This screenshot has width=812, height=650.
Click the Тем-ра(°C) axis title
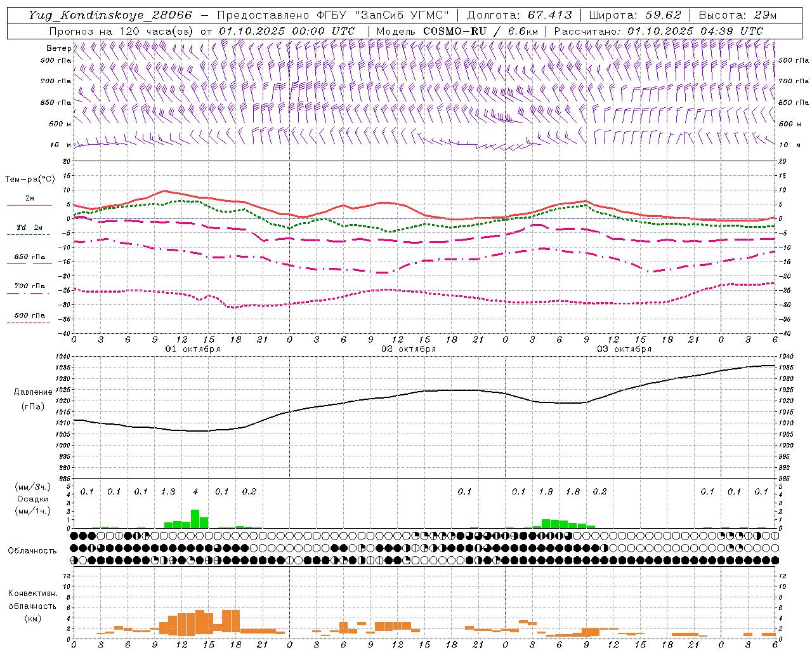pyautogui.click(x=30, y=179)
